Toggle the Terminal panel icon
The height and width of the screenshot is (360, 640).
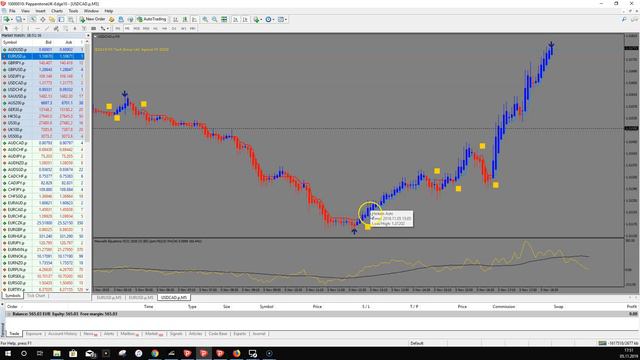[61, 19]
